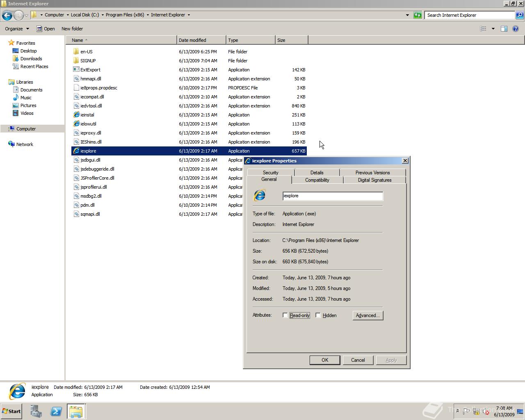Switch to the Previous Versions tab
Screen dimensions: 525x420
pyautogui.click(x=372, y=173)
